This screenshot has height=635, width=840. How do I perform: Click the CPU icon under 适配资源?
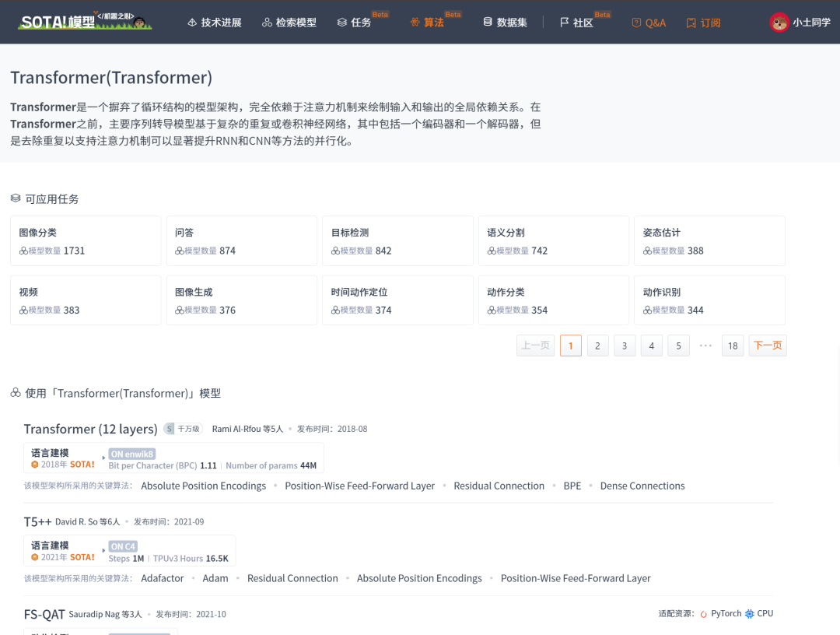tap(748, 613)
